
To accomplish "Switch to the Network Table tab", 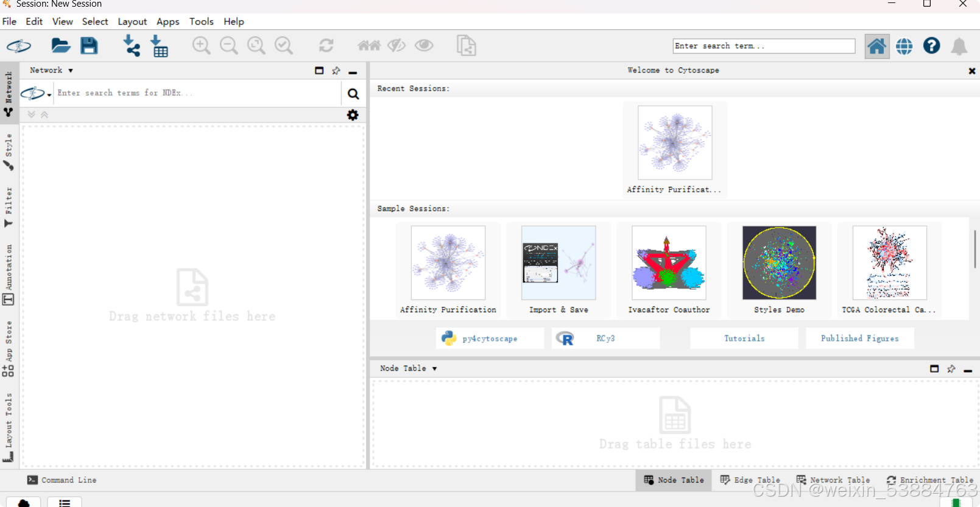I will coord(833,480).
